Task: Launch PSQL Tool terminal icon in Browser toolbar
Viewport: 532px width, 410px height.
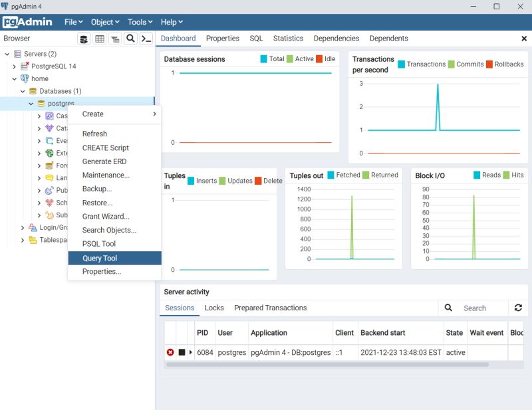Action: 146,39
